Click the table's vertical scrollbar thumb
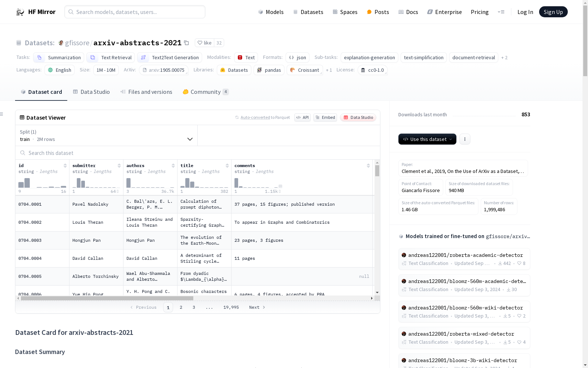The image size is (588, 368). pos(377,171)
